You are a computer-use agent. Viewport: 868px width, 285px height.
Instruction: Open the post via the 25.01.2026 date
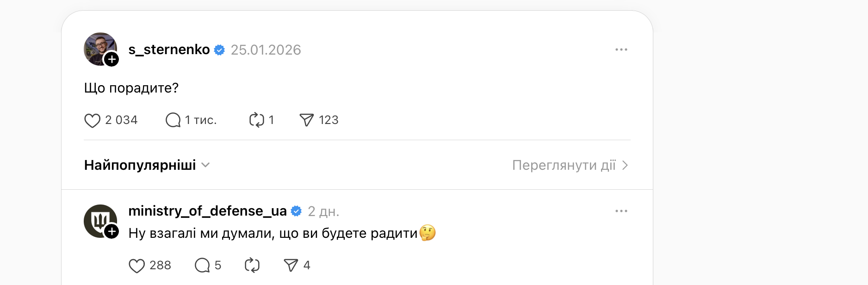click(x=266, y=50)
